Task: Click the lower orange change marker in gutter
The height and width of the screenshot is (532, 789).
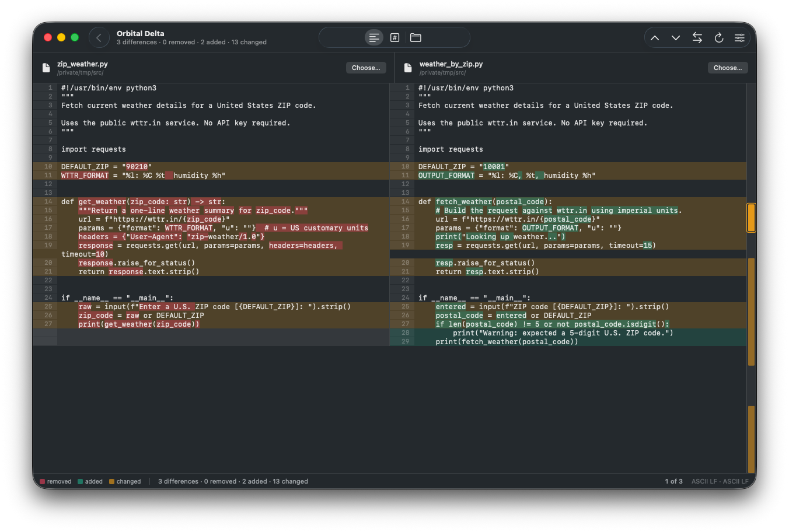Action: (x=752, y=439)
